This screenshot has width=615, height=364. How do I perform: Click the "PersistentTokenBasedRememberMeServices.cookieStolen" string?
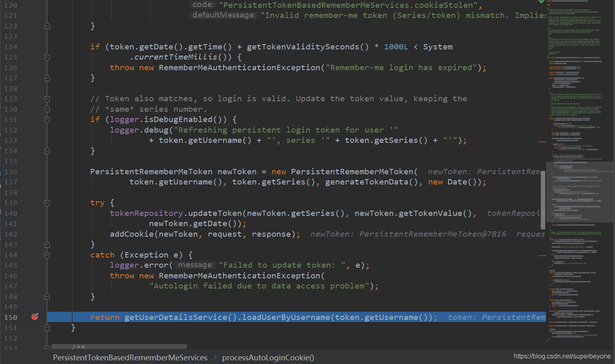349,5
